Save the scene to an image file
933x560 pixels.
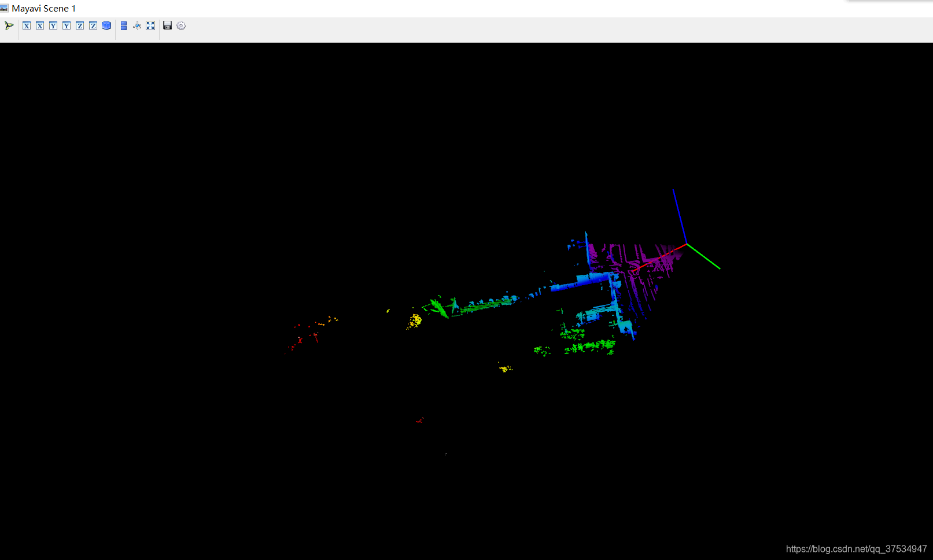pos(167,25)
